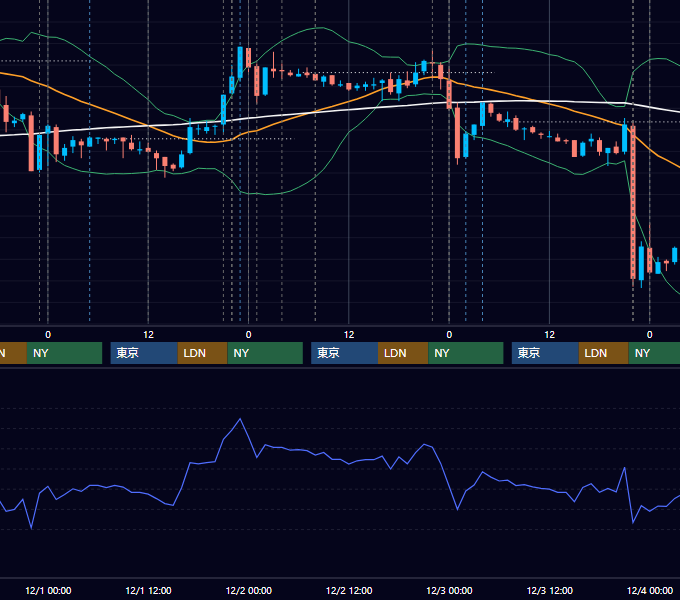This screenshot has width=680, height=600.
Task: Click the 12/1 12:00 date label
Action: 148,590
